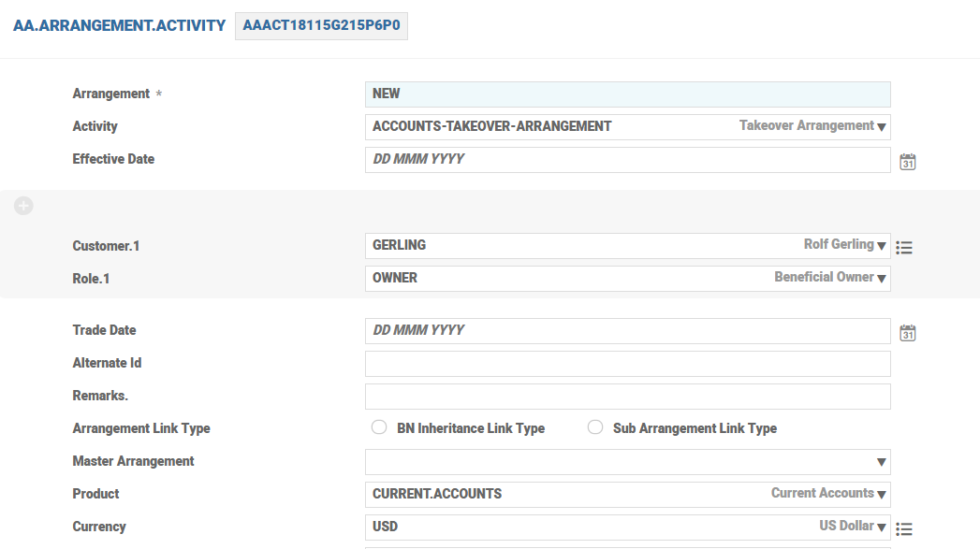Screen dimensions: 980x549
Task: Select Sub Arrangement Link Type radio
Action: coord(594,427)
